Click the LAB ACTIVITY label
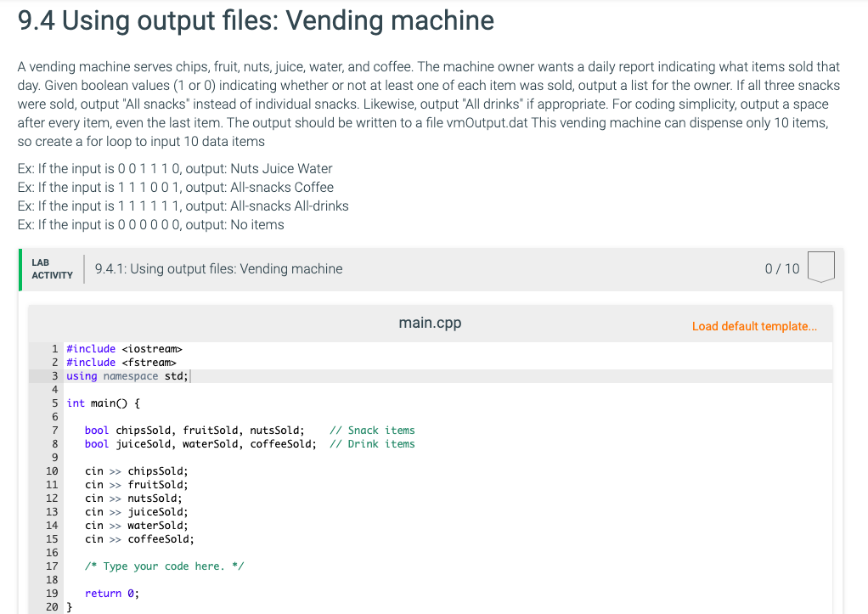Image resolution: width=868 pixels, height=614 pixels. coord(52,268)
